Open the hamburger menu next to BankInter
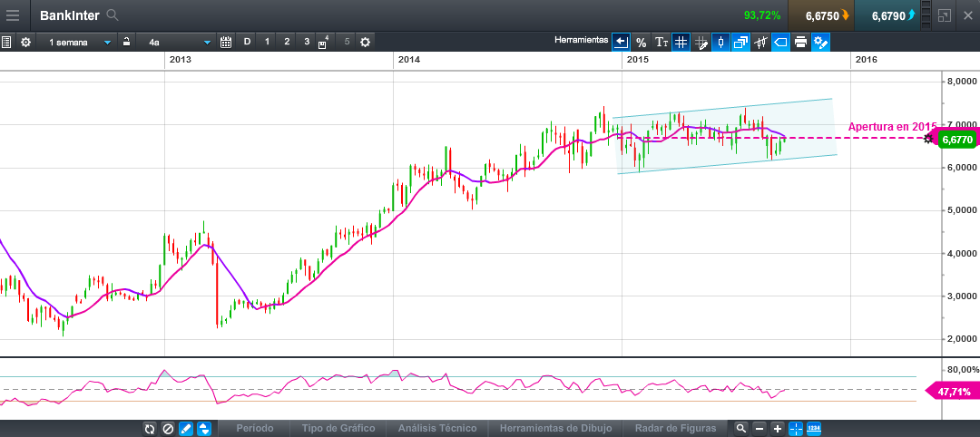 [x=13, y=15]
